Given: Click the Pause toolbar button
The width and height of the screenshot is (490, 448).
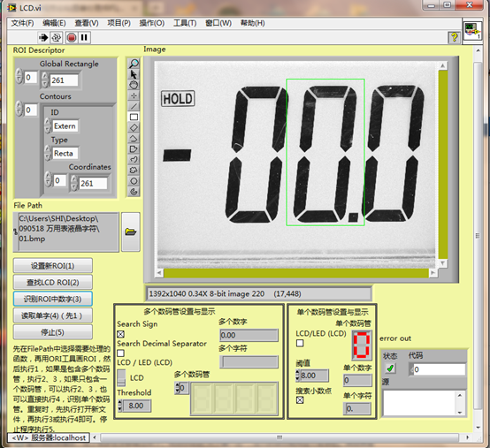Looking at the screenshot, I should tap(84, 38).
